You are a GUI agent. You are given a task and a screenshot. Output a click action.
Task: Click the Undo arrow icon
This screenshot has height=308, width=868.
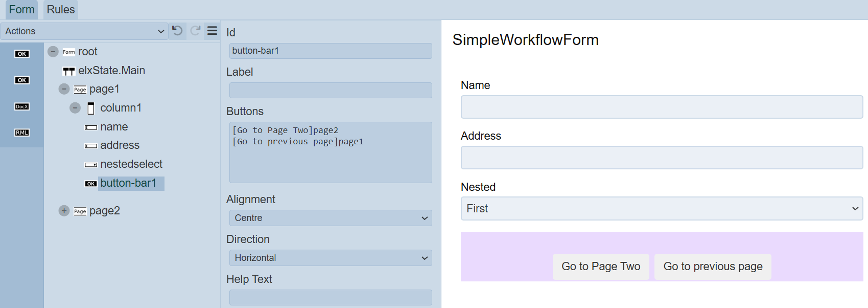click(x=177, y=31)
